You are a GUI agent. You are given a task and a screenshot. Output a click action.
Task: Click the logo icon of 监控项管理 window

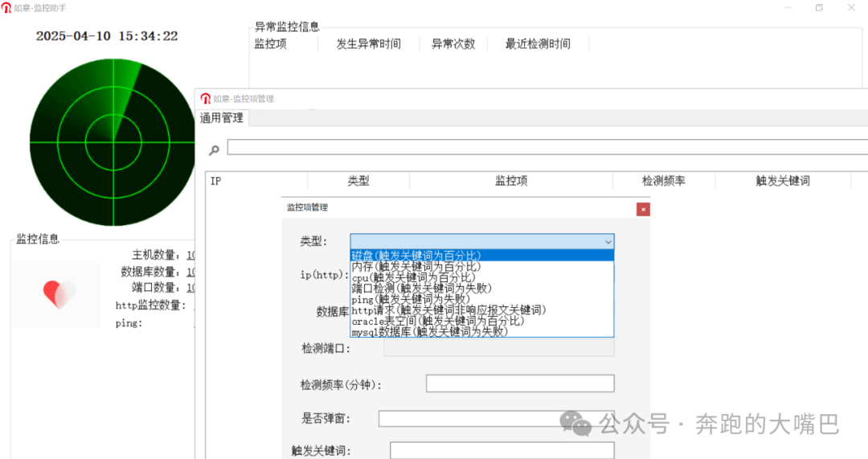[206, 99]
